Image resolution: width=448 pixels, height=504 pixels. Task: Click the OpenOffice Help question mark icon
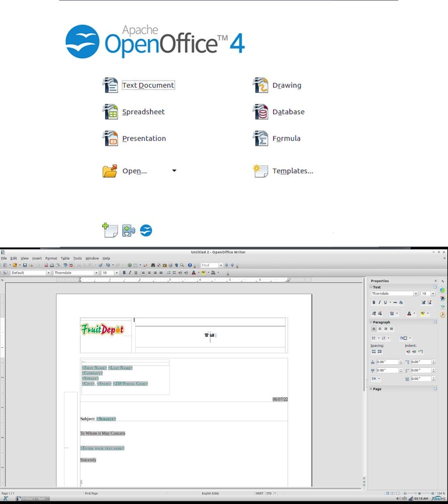pyautogui.click(x=190, y=265)
